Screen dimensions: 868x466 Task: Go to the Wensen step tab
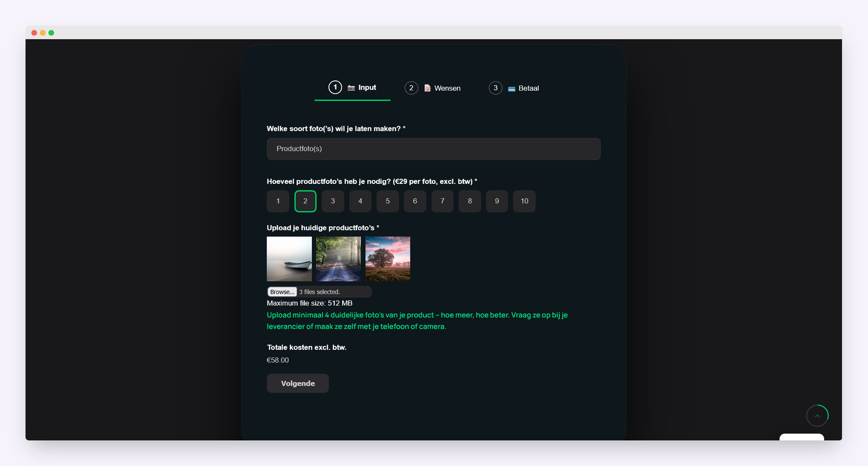[433, 88]
